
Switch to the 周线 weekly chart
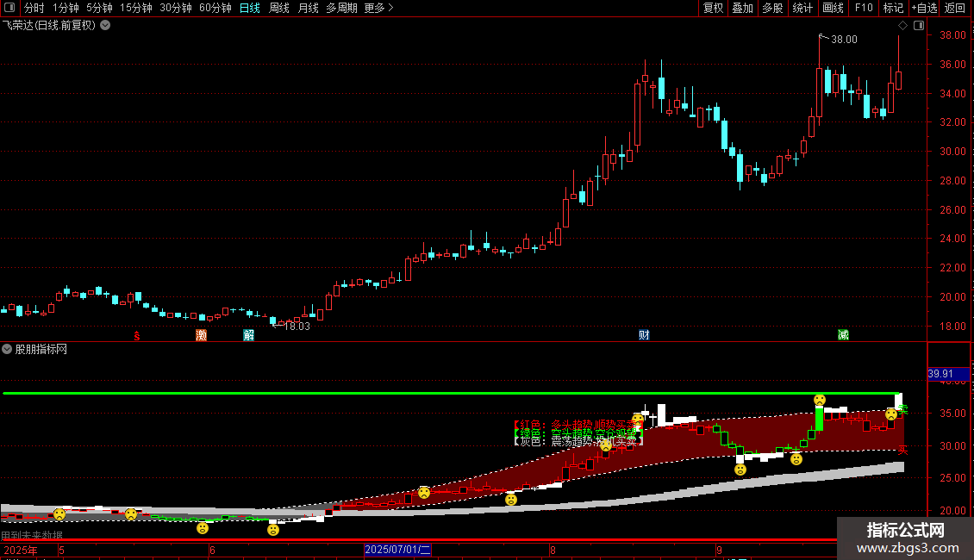click(279, 8)
